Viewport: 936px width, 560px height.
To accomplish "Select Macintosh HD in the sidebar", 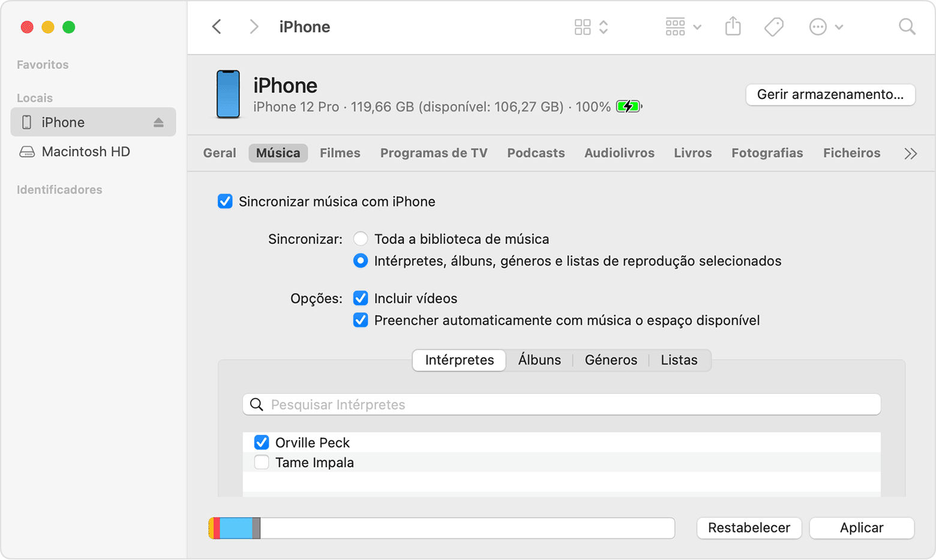I will [86, 152].
